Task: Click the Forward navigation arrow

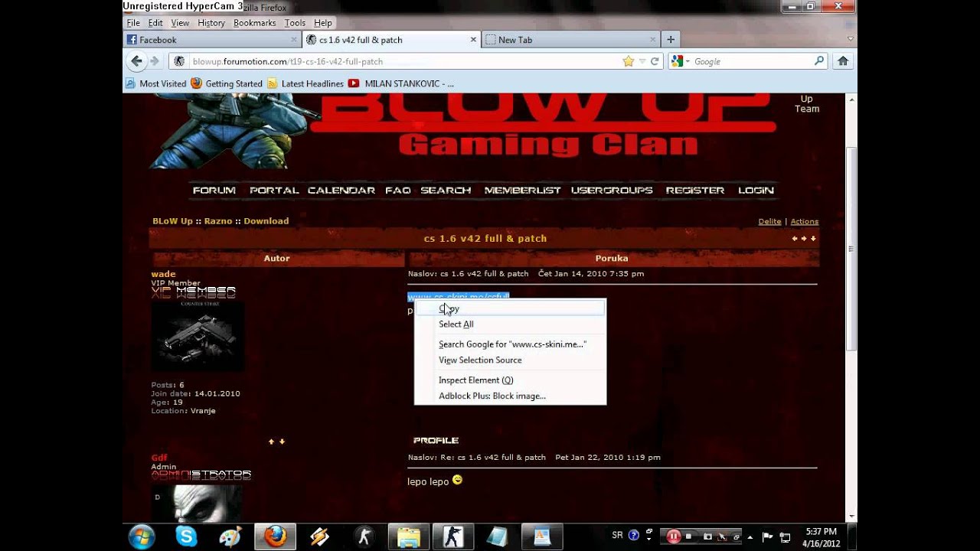Action: coord(155,61)
